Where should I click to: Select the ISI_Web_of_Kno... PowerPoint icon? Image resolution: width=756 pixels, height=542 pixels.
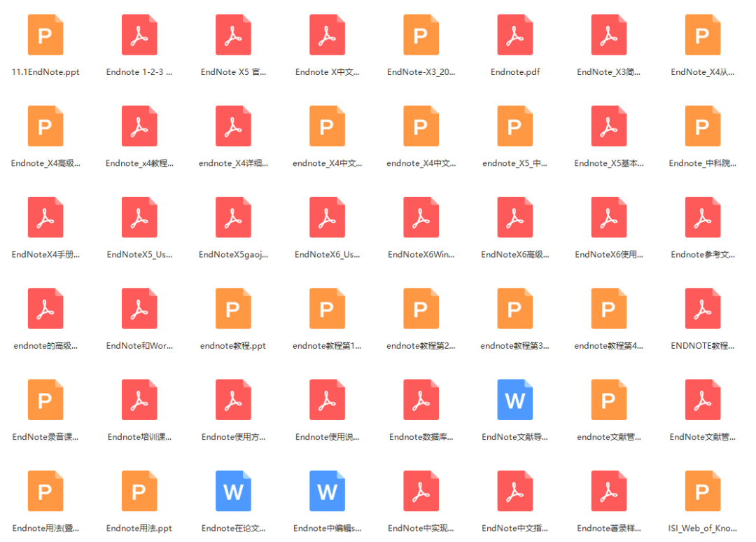703,490
